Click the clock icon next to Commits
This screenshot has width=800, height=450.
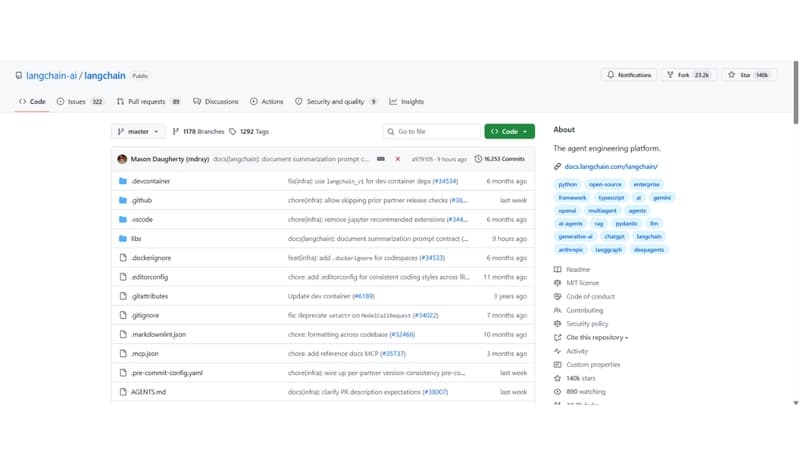[x=478, y=159]
